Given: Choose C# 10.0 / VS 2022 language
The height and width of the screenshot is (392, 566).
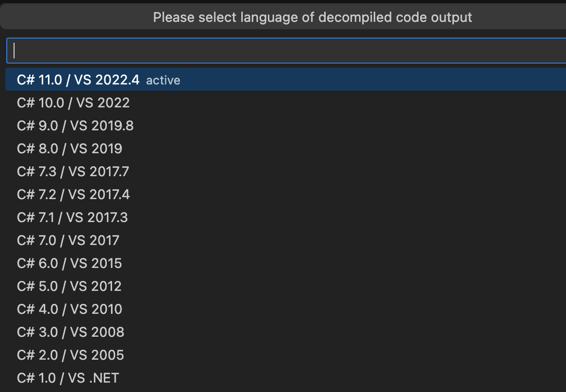Looking at the screenshot, I should click(73, 103).
